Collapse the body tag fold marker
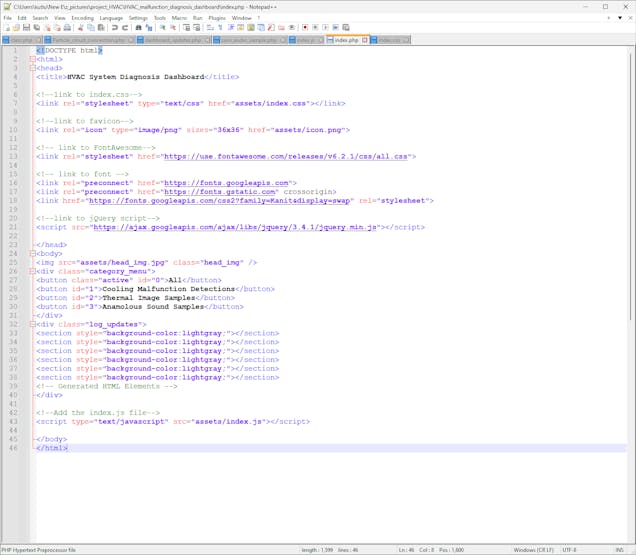Screen dimensions: 636x555 click(32, 253)
